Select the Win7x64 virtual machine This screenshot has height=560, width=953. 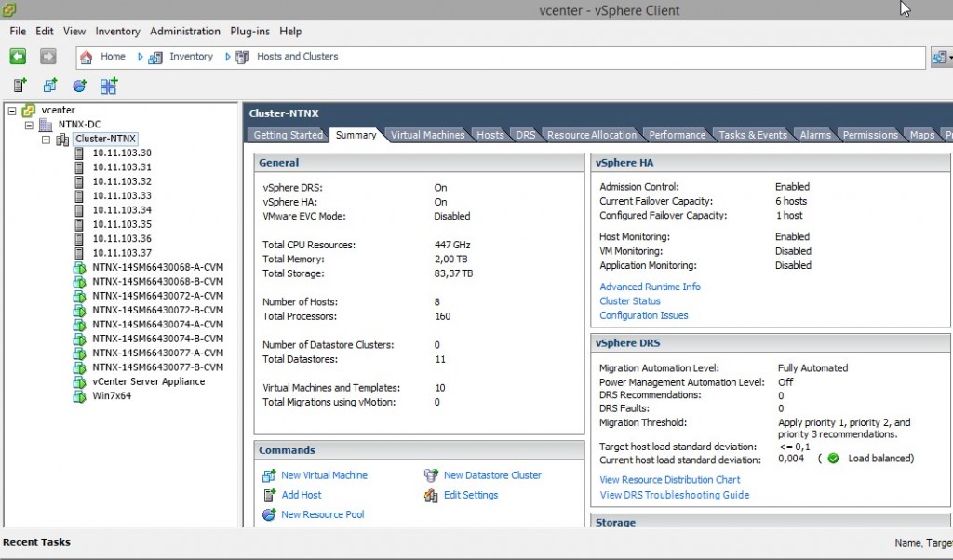click(112, 395)
